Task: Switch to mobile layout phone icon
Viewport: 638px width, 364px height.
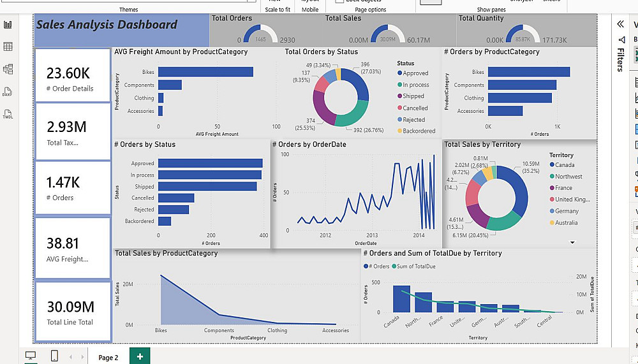Action: [x=54, y=356]
